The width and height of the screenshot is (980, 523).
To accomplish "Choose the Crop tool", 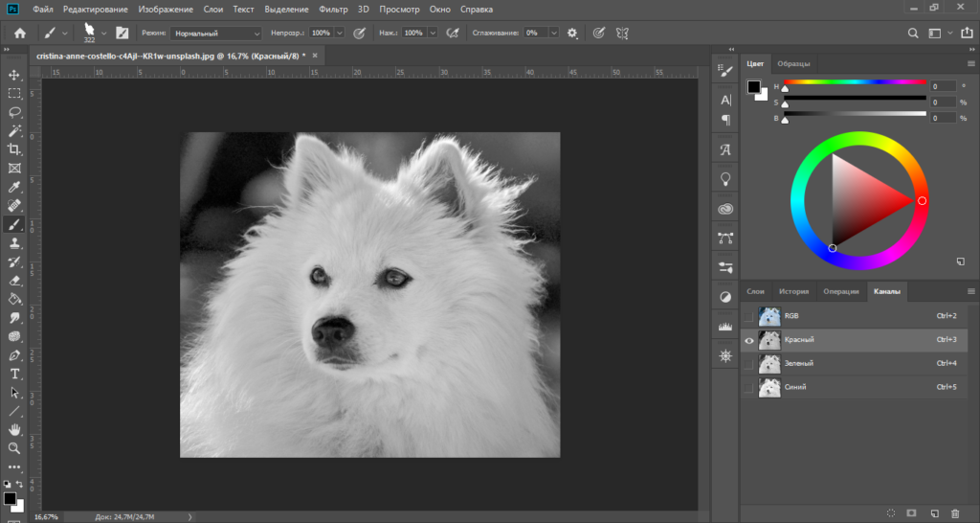I will tap(14, 149).
